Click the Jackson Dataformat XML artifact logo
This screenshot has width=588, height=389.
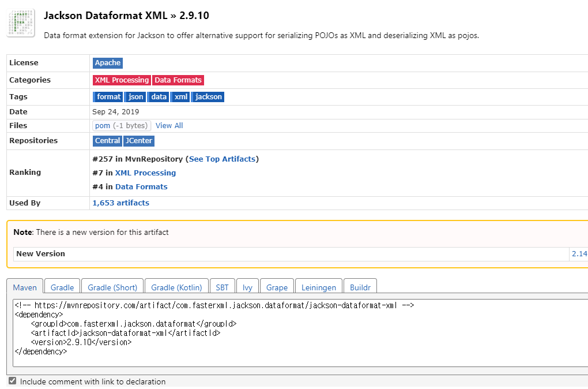[21, 23]
